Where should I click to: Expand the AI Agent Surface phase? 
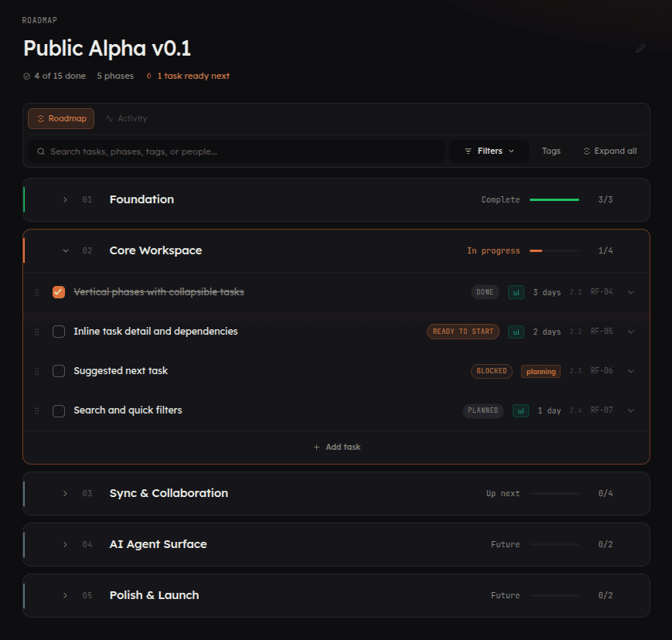[65, 544]
